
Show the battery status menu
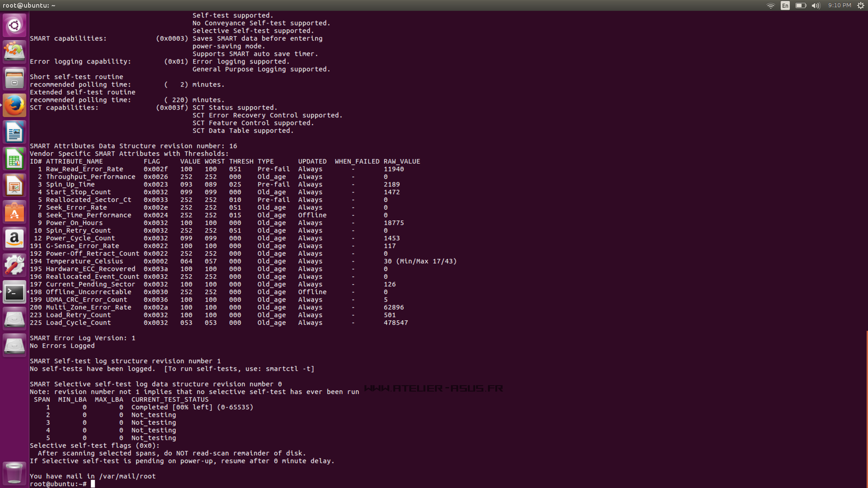[800, 5]
